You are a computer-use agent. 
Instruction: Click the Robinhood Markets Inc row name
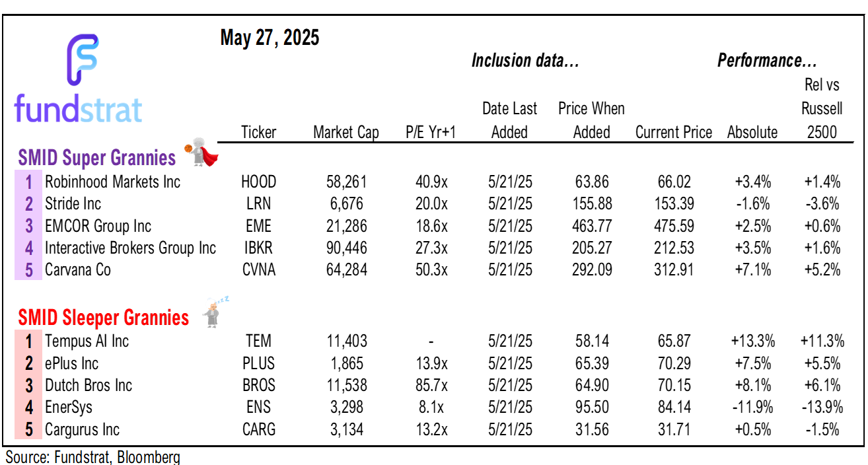pos(112,182)
